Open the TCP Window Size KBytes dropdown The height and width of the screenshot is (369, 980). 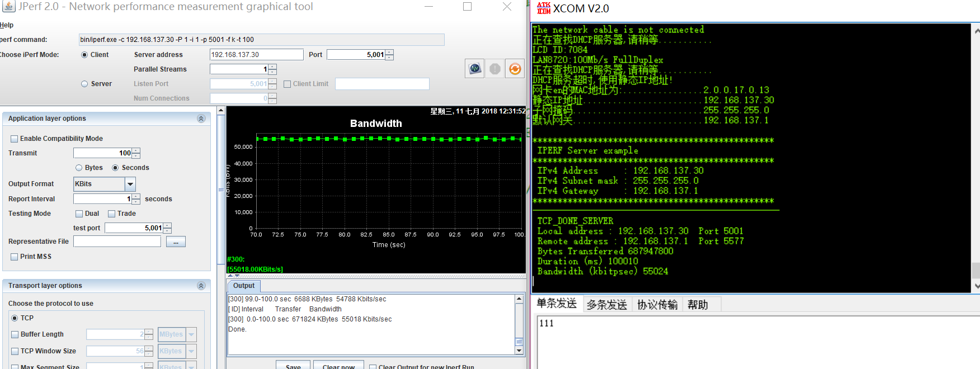pyautogui.click(x=191, y=351)
